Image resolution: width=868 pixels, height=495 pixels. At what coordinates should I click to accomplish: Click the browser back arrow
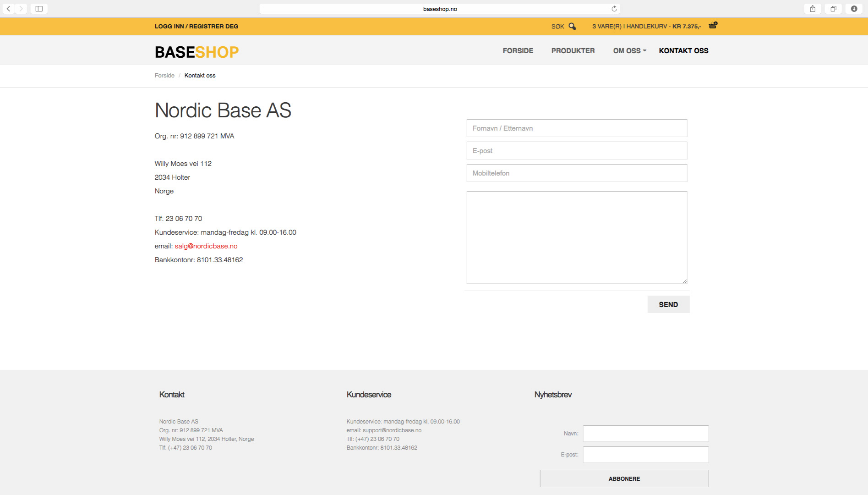coord(9,9)
